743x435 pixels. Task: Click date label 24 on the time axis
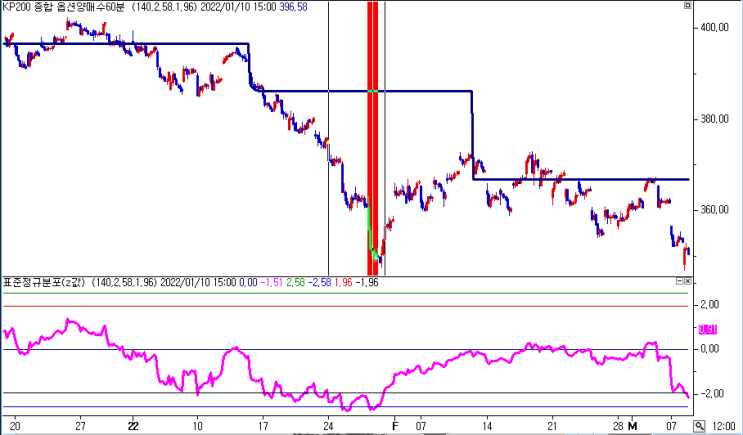328,426
